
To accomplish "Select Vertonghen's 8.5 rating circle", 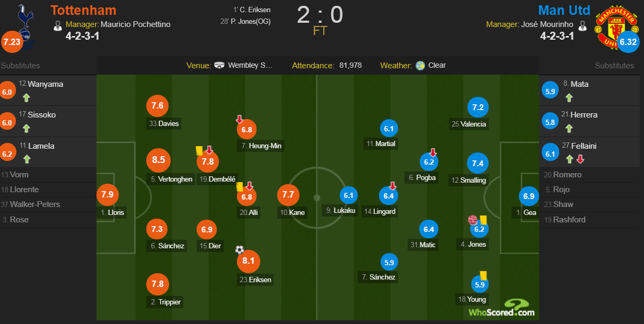I will [158, 160].
